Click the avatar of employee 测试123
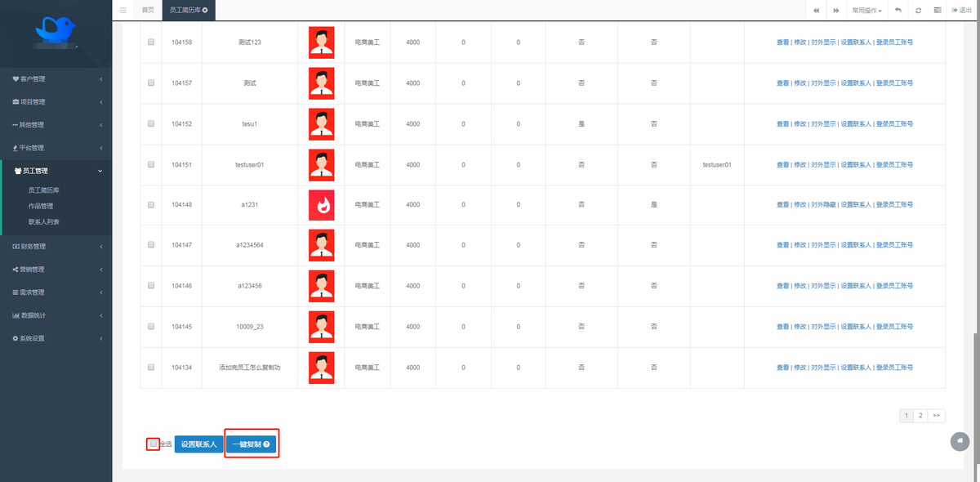The image size is (980, 482). [321, 42]
